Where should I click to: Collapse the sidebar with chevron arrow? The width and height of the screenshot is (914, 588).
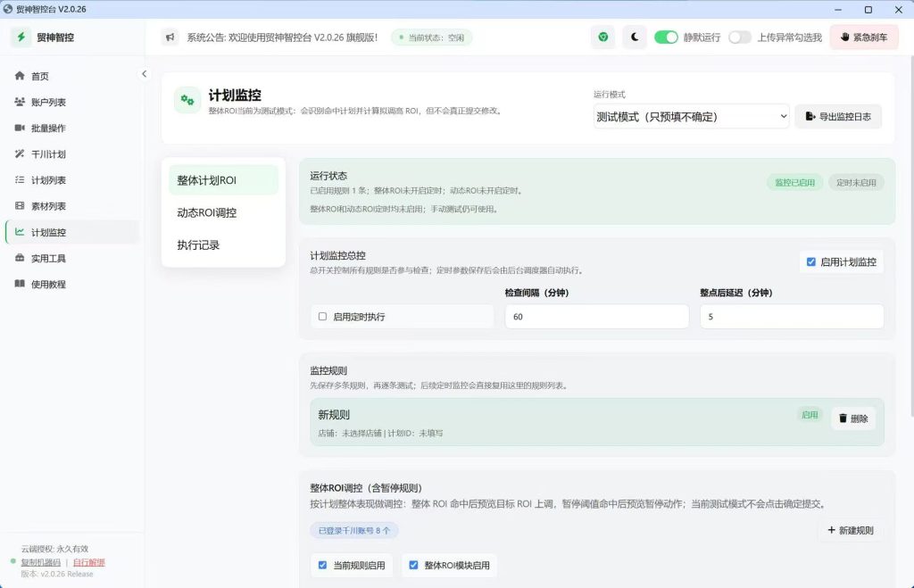pos(144,74)
